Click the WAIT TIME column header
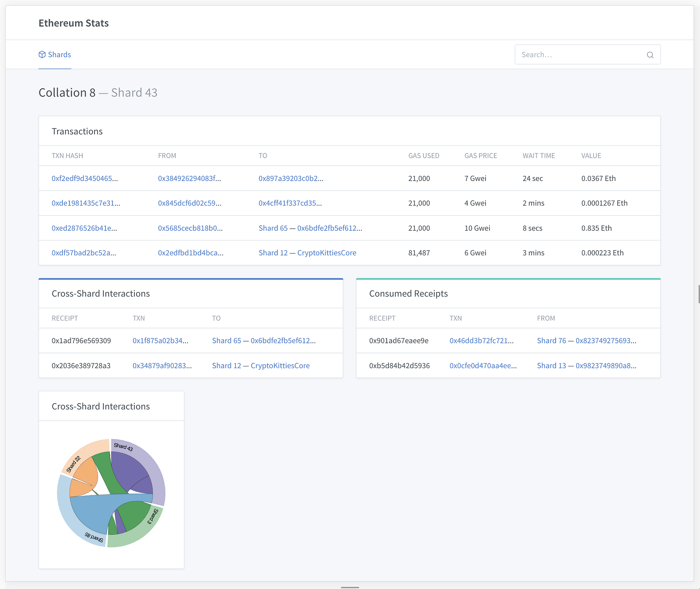The image size is (700, 589). 539,156
